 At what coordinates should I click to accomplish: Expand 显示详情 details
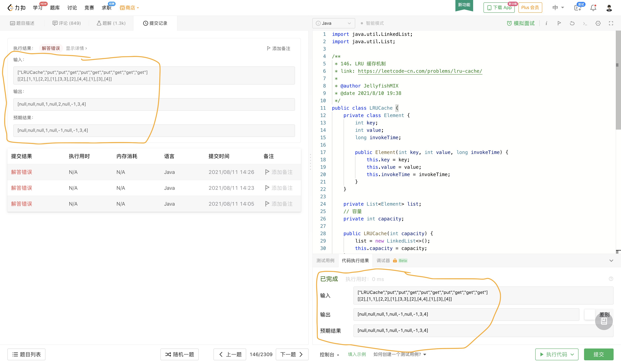point(76,48)
